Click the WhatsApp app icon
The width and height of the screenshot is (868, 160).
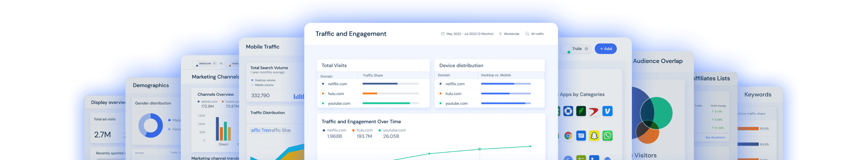click(607, 136)
